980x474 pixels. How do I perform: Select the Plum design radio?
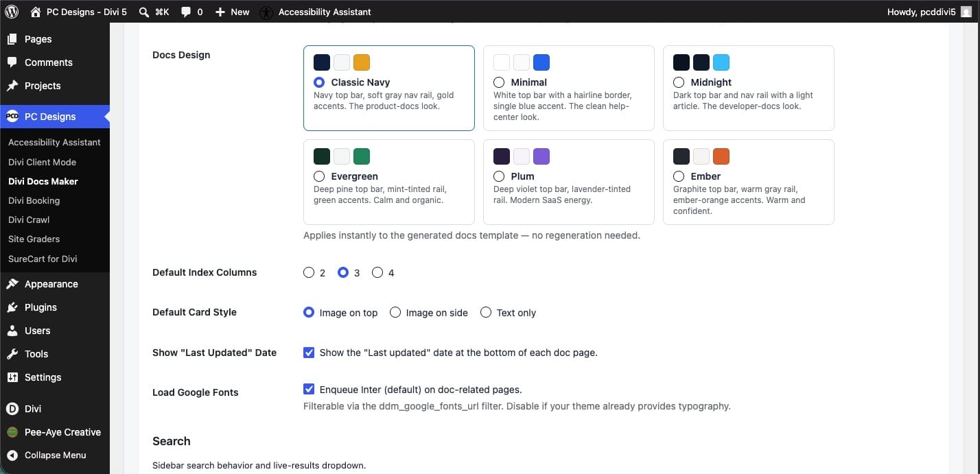click(499, 176)
